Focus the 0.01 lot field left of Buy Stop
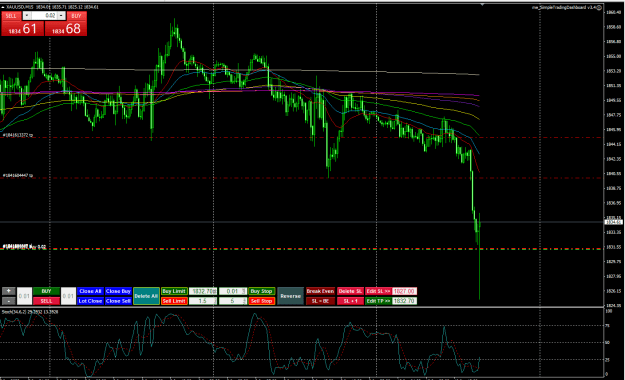625x380 pixels. [x=233, y=291]
